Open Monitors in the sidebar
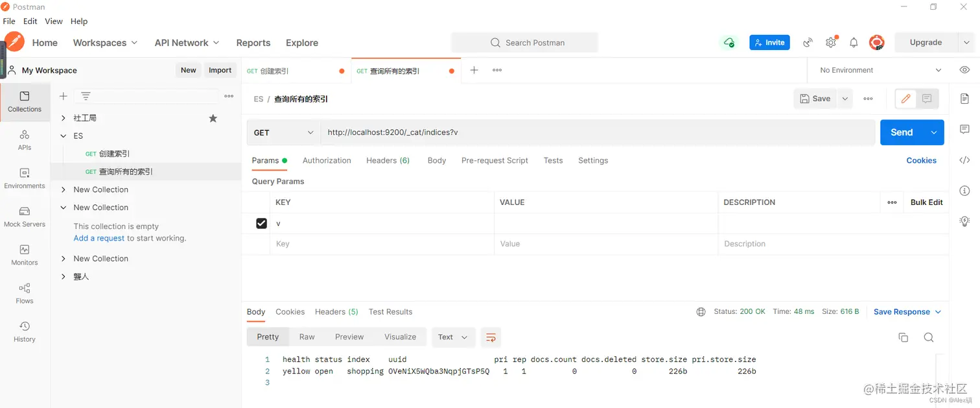Image resolution: width=980 pixels, height=408 pixels. 25,255
